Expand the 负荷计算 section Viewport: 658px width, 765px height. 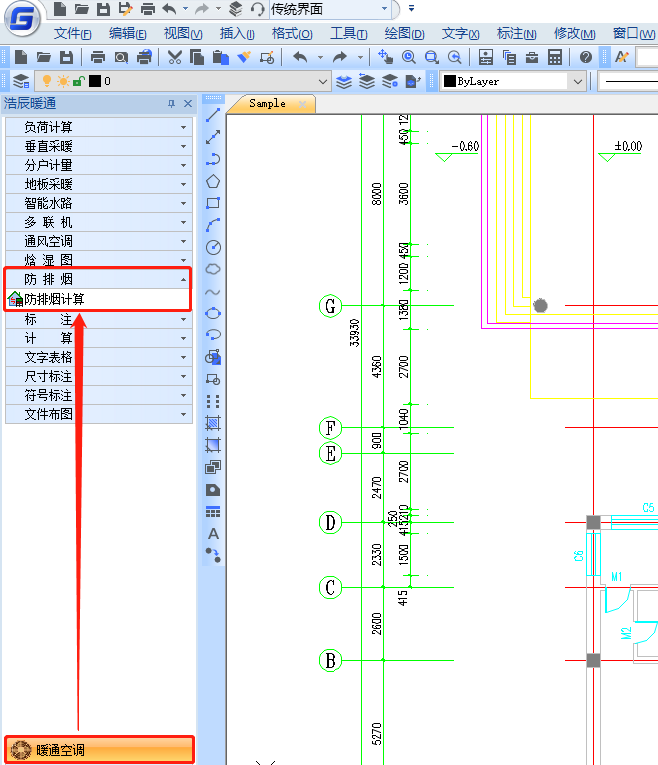pos(99,127)
